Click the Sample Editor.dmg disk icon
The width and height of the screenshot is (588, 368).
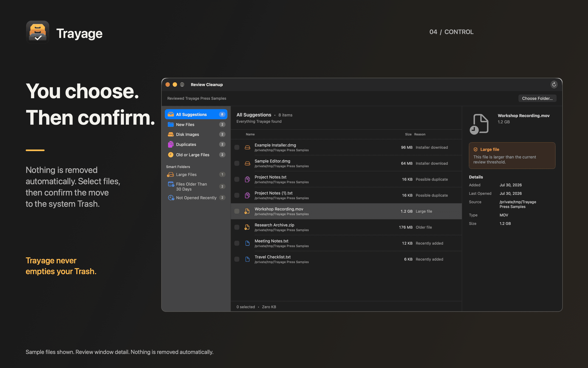[247, 163]
